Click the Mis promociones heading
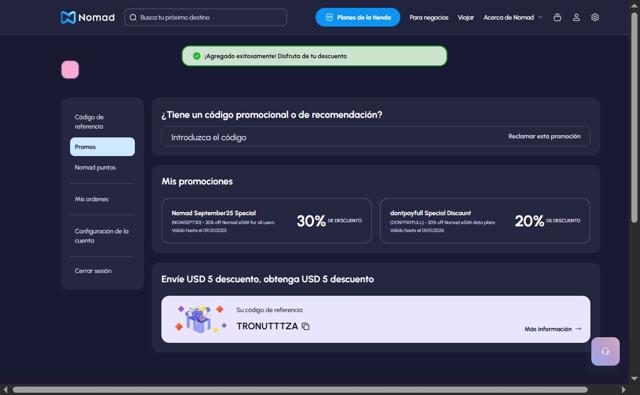Image resolution: width=640 pixels, height=395 pixels. coord(197,182)
